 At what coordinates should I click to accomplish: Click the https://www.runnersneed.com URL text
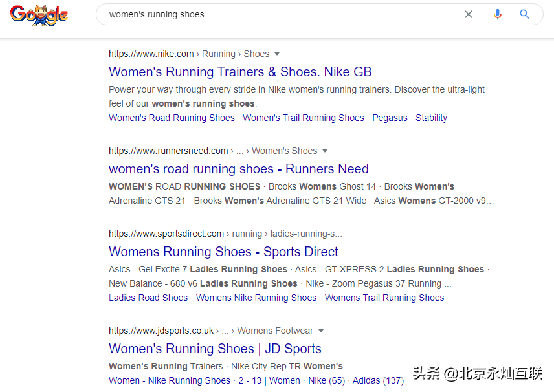[168, 151]
